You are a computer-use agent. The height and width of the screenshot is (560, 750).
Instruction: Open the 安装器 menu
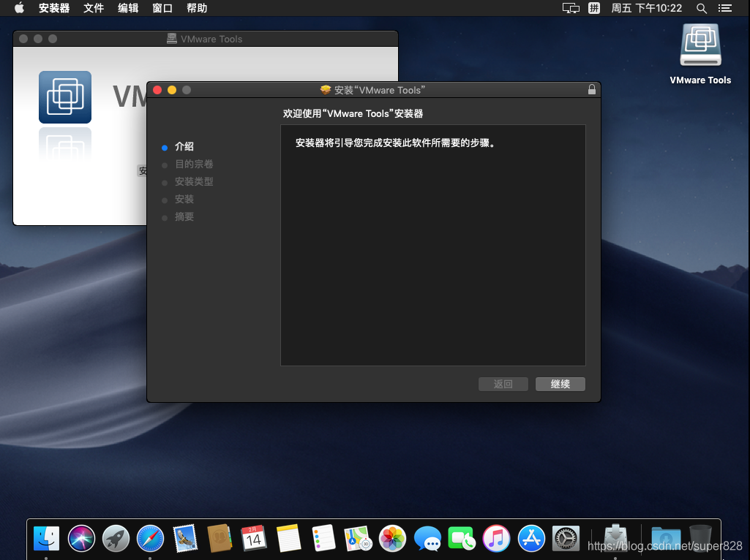click(x=54, y=8)
